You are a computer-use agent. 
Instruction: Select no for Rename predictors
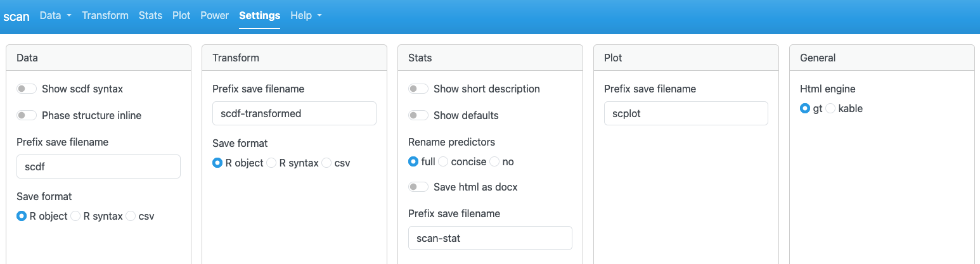point(495,161)
